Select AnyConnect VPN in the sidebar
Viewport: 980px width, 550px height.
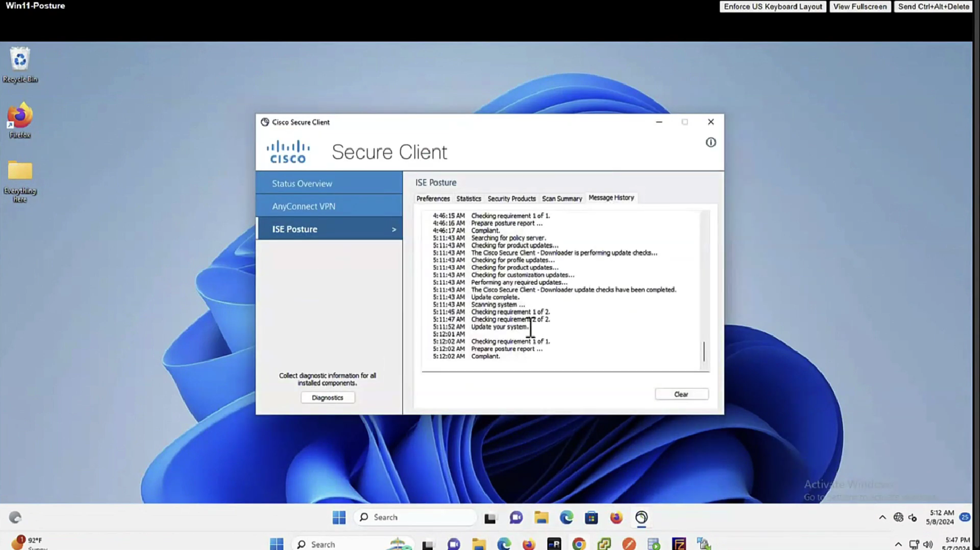pos(304,206)
